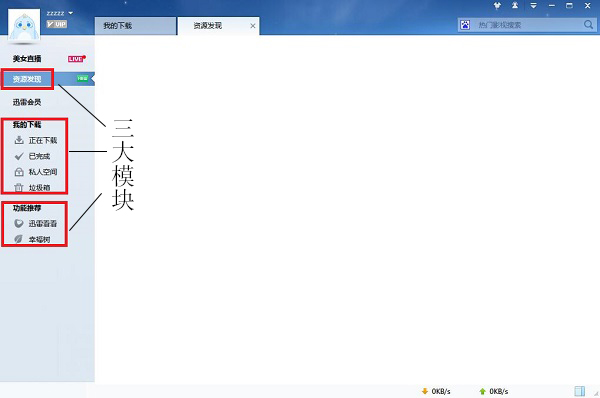The height and width of the screenshot is (398, 600).
Task: Open the skin (shirt) icon in title bar
Action: tap(497, 5)
